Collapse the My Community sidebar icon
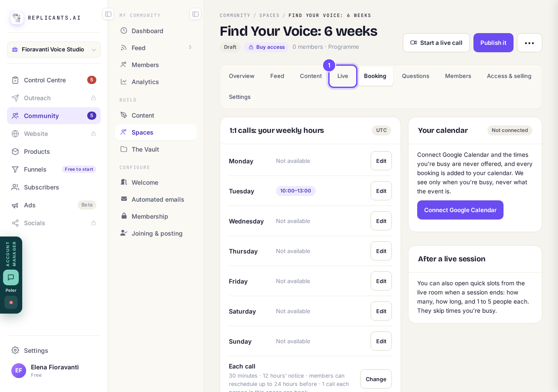Screen dimensions: 558x392 pyautogui.click(x=195, y=14)
